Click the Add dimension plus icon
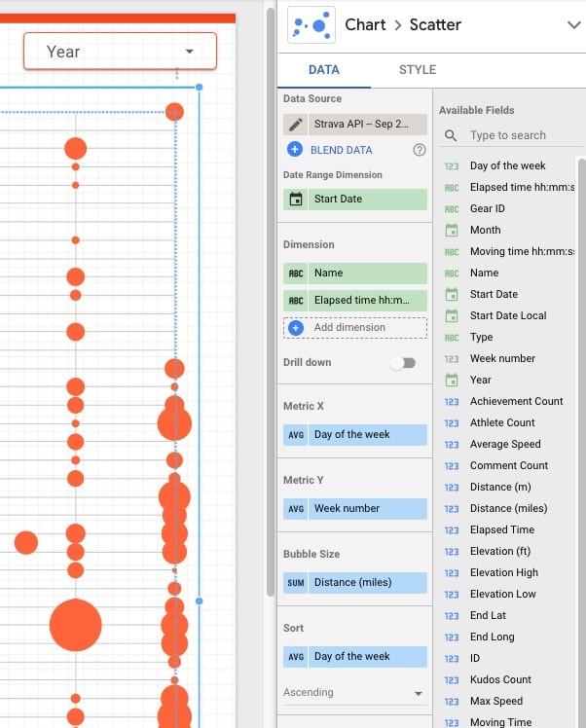 tap(296, 328)
